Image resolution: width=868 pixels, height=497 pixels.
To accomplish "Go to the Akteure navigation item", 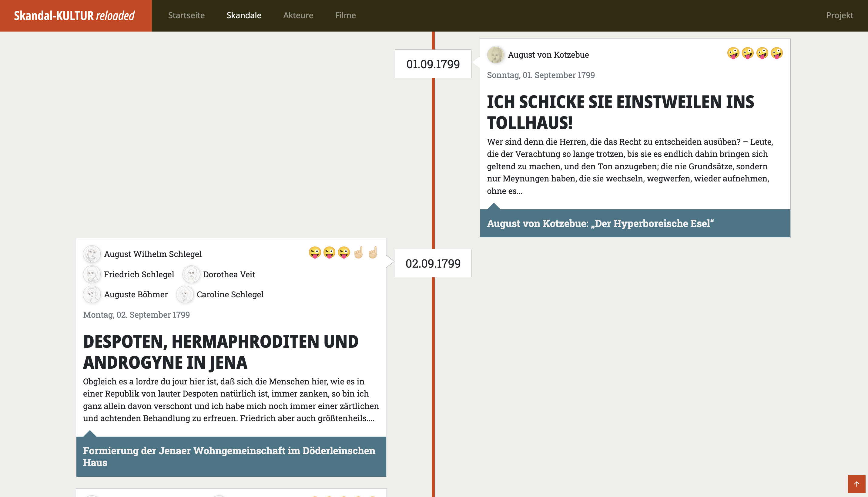I will [x=298, y=15].
